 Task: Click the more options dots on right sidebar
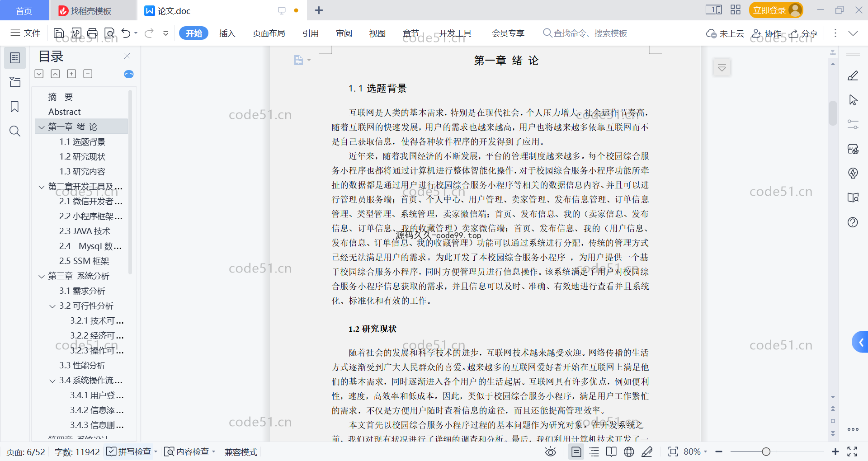pos(853,429)
